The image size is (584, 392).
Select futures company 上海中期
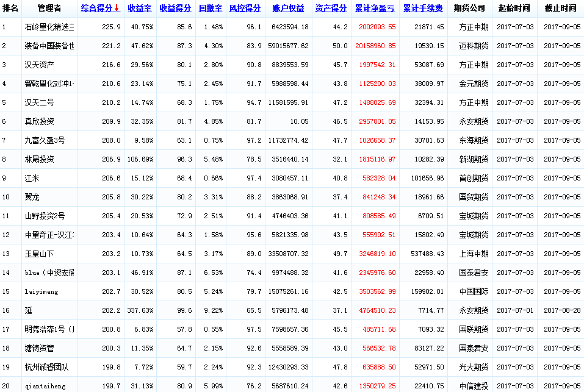474,254
